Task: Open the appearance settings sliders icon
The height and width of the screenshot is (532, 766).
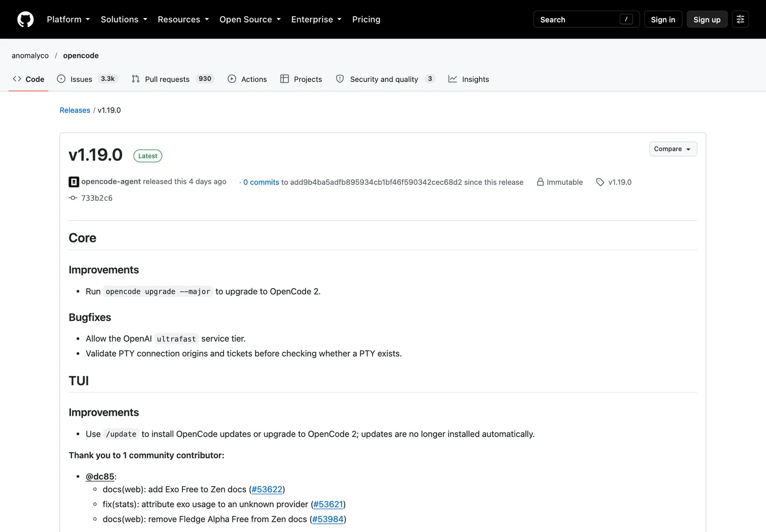Action: click(740, 19)
